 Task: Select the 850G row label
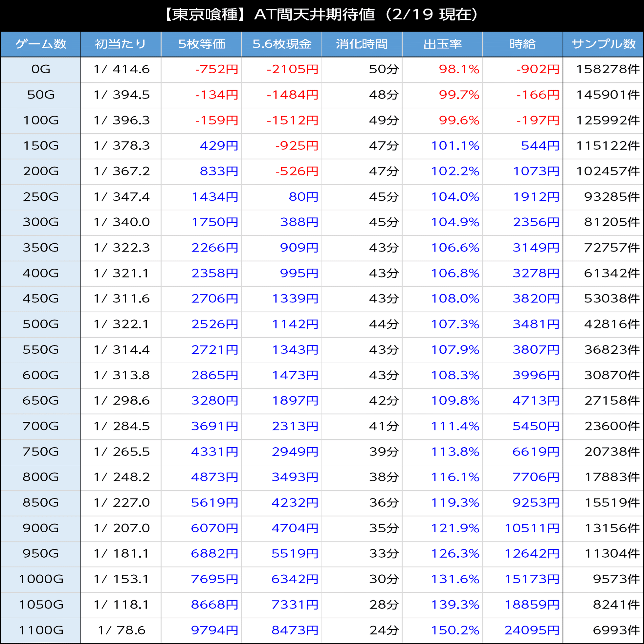click(41, 503)
